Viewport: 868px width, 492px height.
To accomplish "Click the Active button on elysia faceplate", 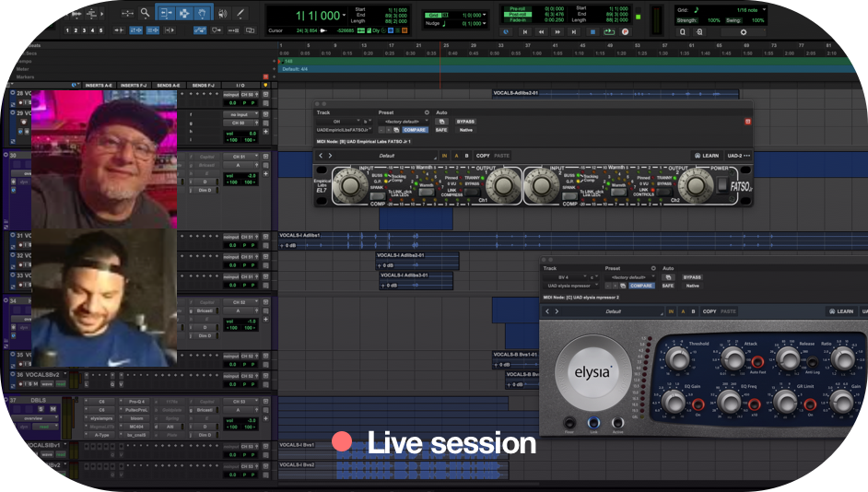I will [617, 424].
